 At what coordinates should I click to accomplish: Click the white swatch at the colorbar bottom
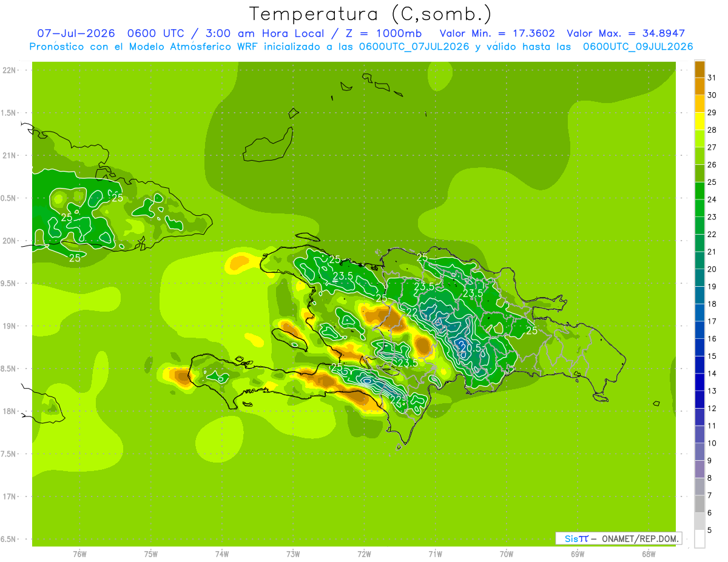point(699,539)
